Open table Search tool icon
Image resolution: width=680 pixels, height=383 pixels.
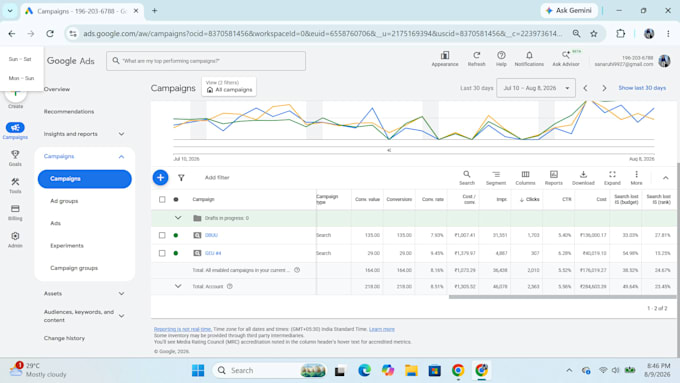pyautogui.click(x=467, y=178)
